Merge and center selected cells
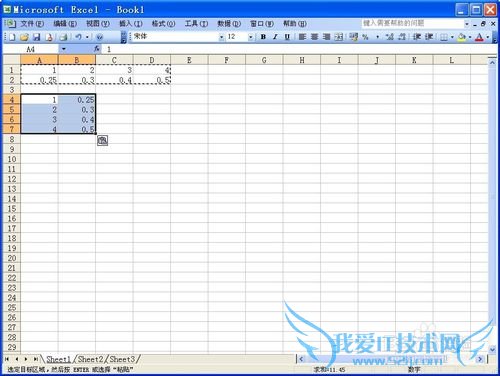The height and width of the screenshot is (376, 500). (339, 37)
